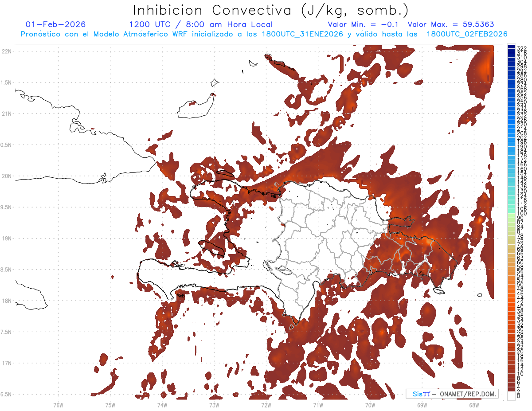This screenshot has width=532, height=411.
Task: Click the '7.5N' latitude label
Action: point(6,332)
